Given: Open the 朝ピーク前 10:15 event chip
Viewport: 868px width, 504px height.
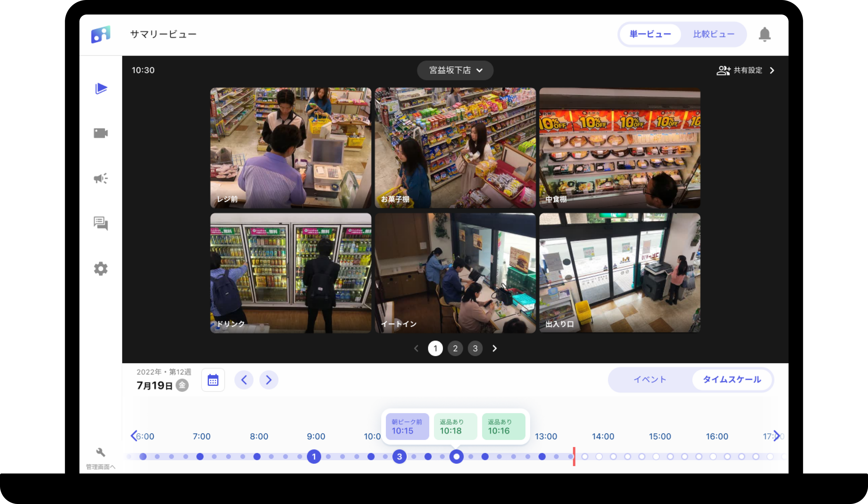Looking at the screenshot, I should click(x=407, y=426).
